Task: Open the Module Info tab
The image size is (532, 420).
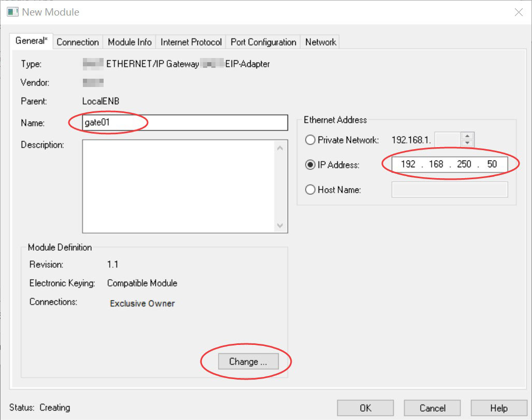Action: click(x=130, y=42)
